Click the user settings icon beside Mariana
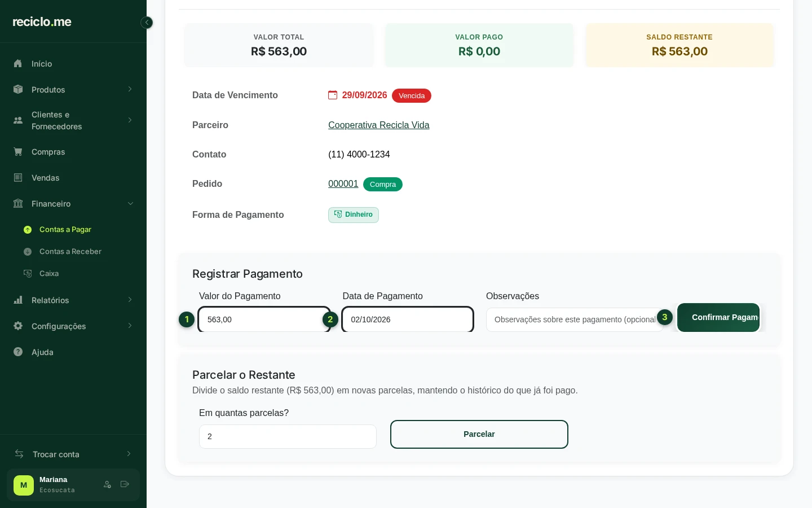The width and height of the screenshot is (812, 508). (x=107, y=484)
